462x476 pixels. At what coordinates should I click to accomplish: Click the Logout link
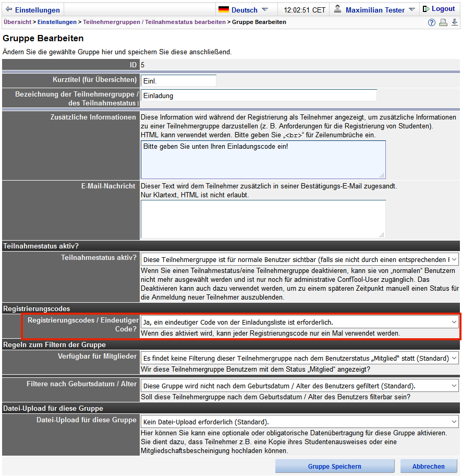coord(443,9)
